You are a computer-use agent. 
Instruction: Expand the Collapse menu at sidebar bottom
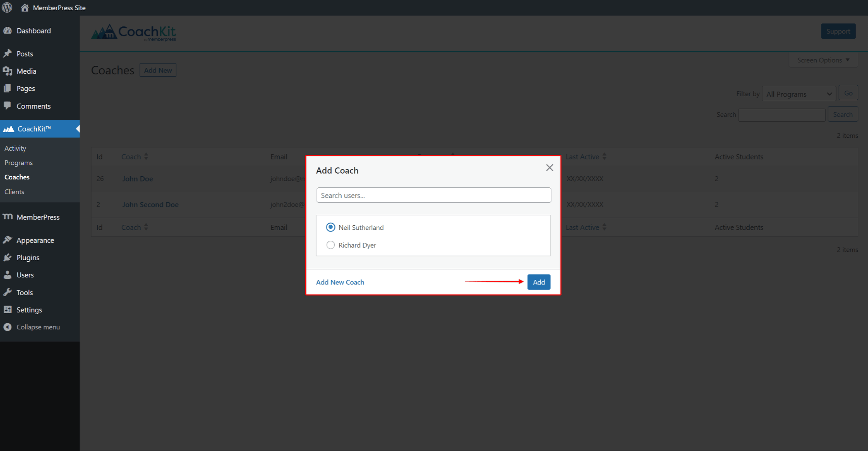pyautogui.click(x=38, y=327)
